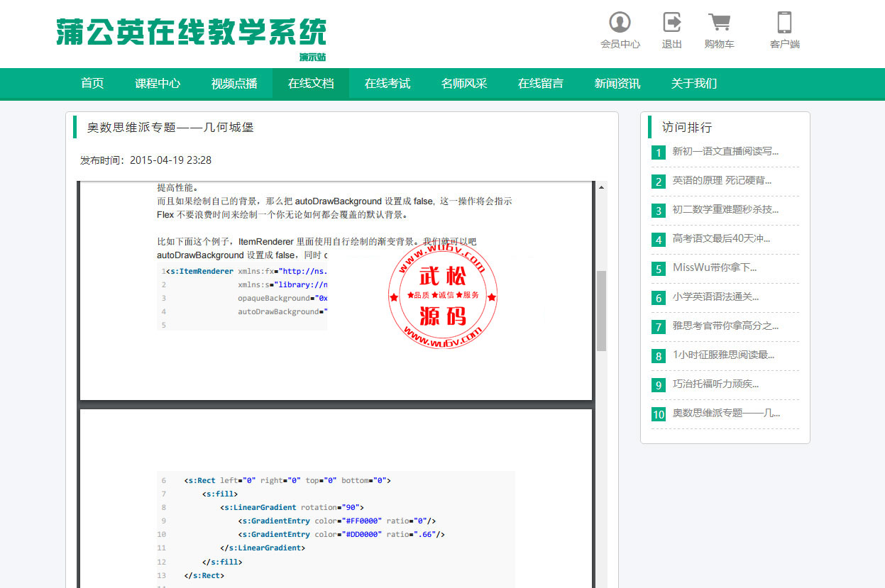Click the mobile client phone icon
The height and width of the screenshot is (588, 885).
pyautogui.click(x=784, y=22)
